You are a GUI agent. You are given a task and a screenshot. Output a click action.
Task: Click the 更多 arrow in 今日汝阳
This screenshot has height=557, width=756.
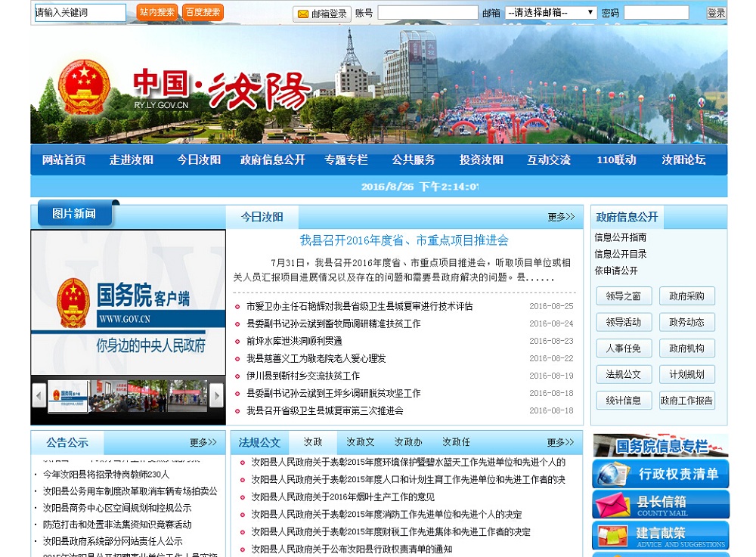click(561, 218)
